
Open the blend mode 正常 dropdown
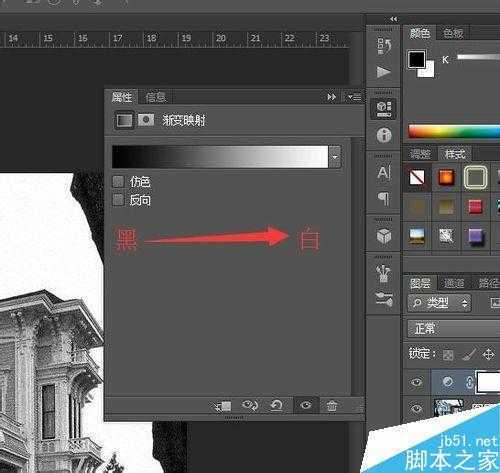coord(453,329)
